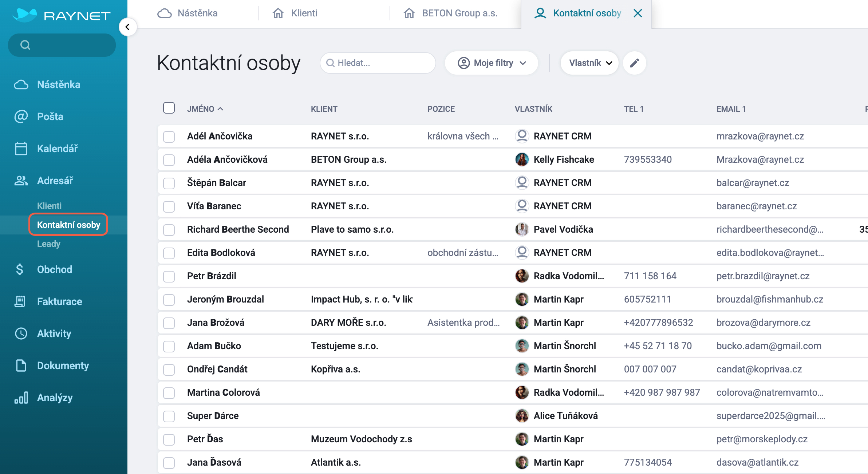Click email candat@koprivaa.cz
The image size is (868, 474).
click(x=759, y=369)
